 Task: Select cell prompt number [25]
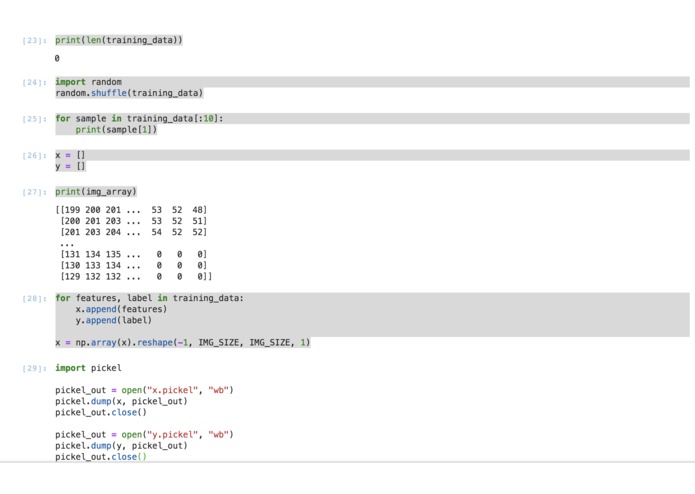point(34,119)
